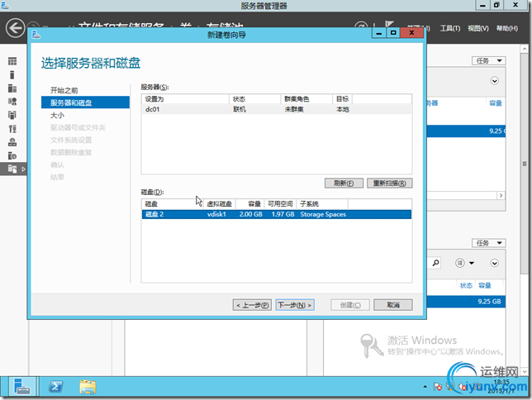Click the 下一步(N) button
Viewport: 532px width, 400px height.
coord(295,305)
